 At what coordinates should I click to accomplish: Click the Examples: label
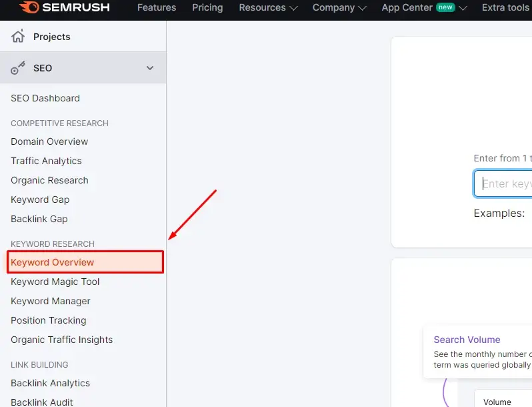pyautogui.click(x=499, y=213)
